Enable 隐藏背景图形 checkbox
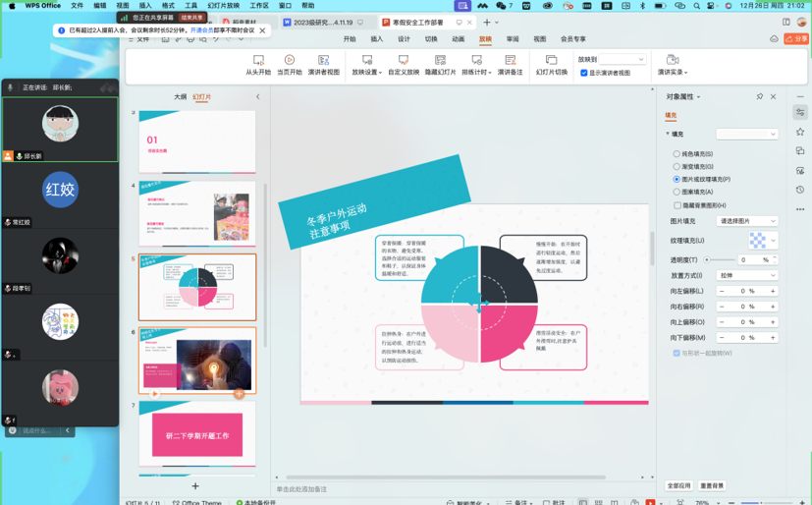This screenshot has width=812, height=505. pos(677,205)
